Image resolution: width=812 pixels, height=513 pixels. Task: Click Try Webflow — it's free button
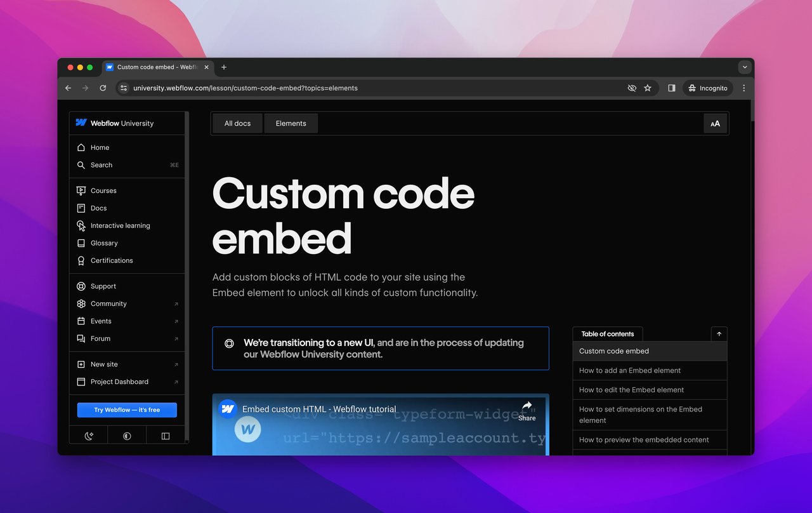coord(127,410)
